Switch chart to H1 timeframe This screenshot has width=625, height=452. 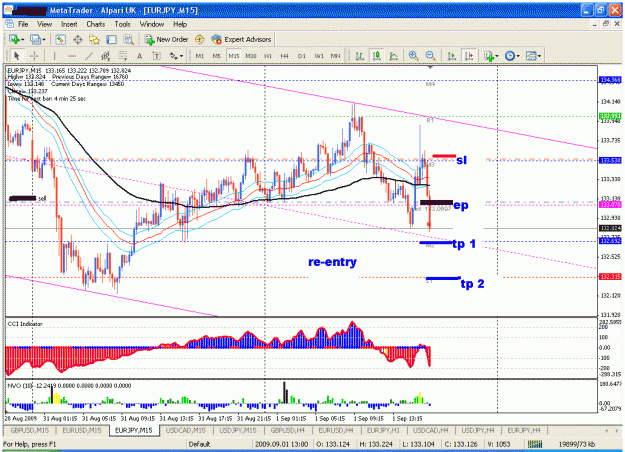[268, 56]
